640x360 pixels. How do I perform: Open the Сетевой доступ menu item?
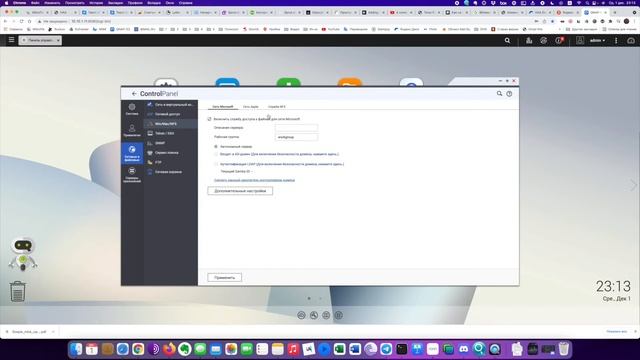171,114
